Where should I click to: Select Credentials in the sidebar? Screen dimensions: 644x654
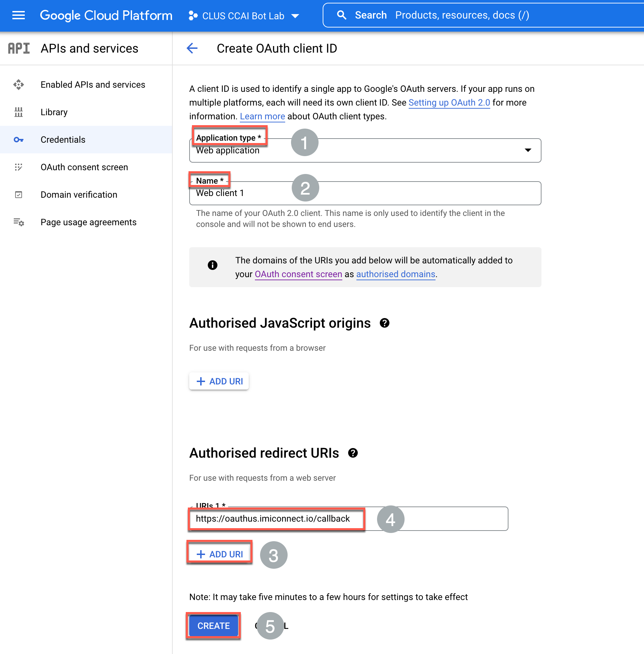[86, 140]
